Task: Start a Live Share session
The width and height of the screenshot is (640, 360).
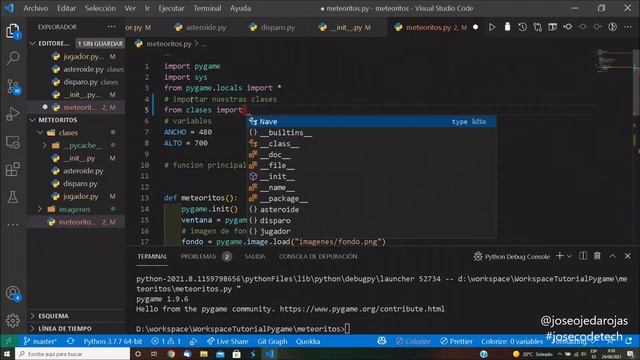Action: click(227, 341)
